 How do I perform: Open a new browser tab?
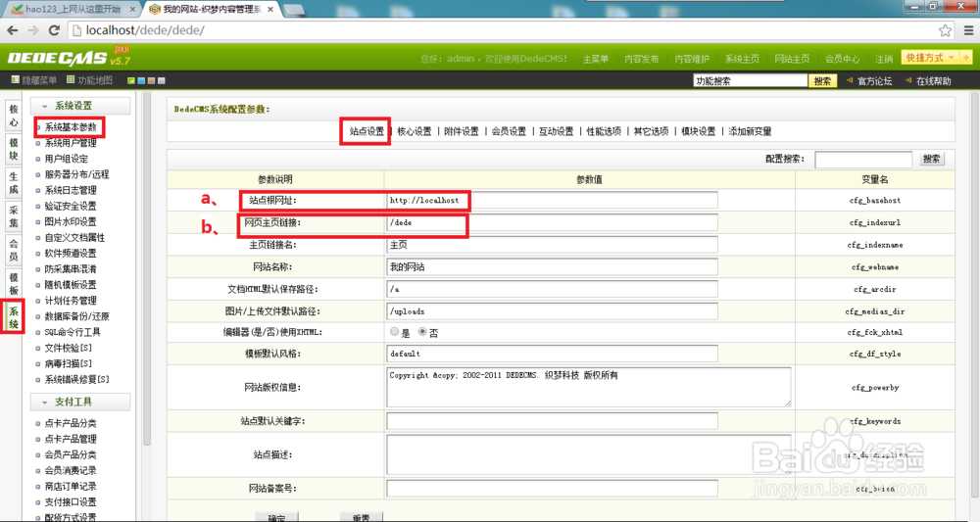click(x=294, y=10)
